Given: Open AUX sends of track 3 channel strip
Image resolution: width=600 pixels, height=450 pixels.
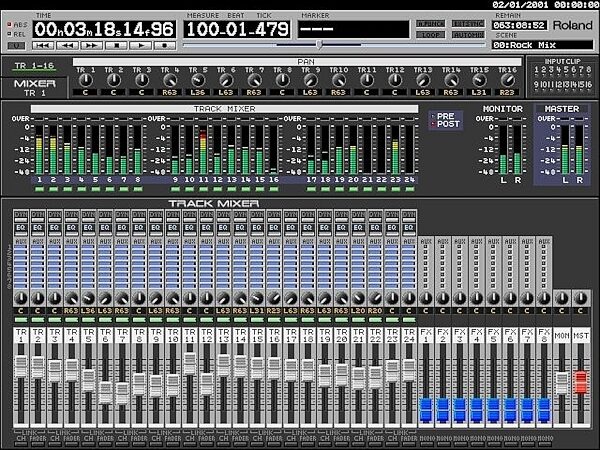Looking at the screenshot, I should [x=54, y=264].
